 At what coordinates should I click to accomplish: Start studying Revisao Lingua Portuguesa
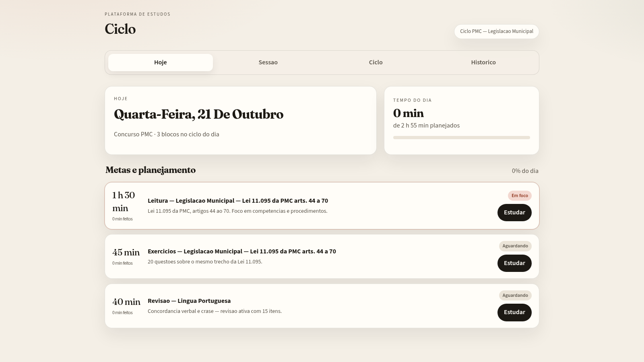(514, 313)
